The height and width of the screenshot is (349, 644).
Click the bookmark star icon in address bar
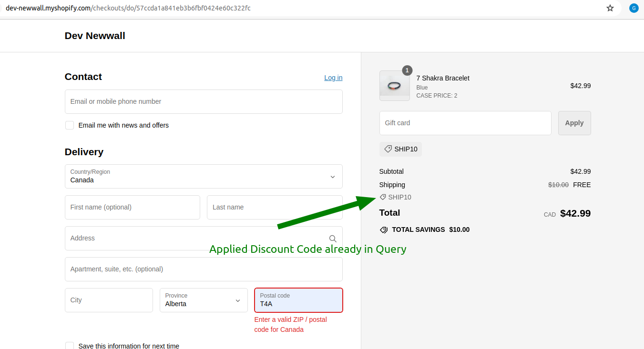pos(610,8)
